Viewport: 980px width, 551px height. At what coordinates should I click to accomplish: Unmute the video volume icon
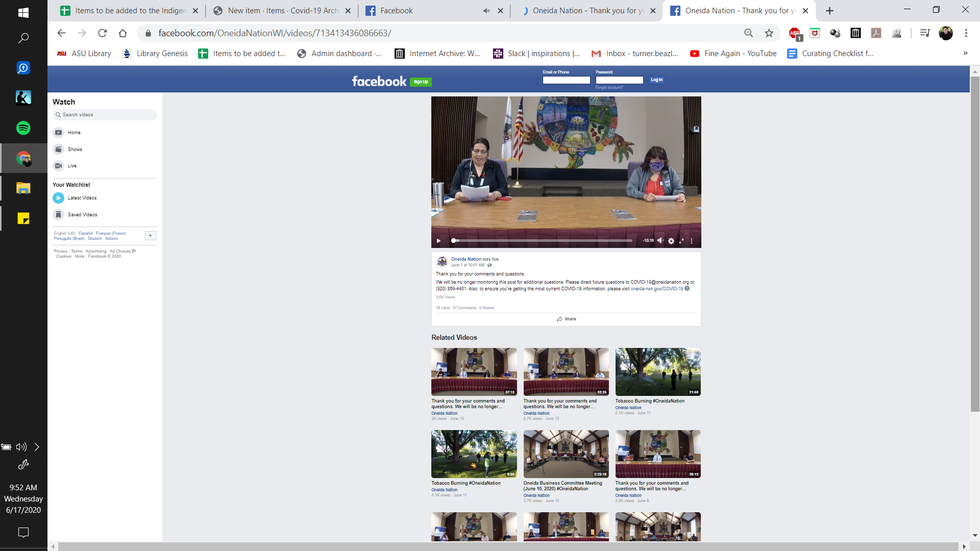[x=660, y=241]
